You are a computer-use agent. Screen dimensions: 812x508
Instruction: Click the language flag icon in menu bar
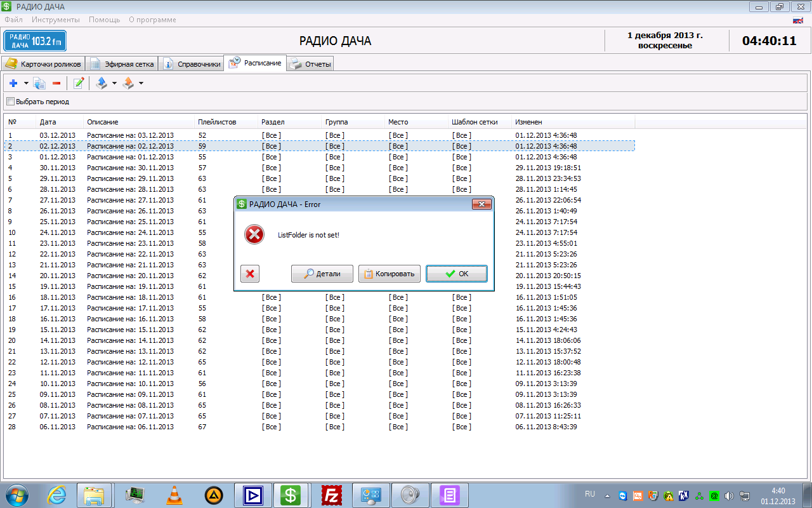point(798,20)
